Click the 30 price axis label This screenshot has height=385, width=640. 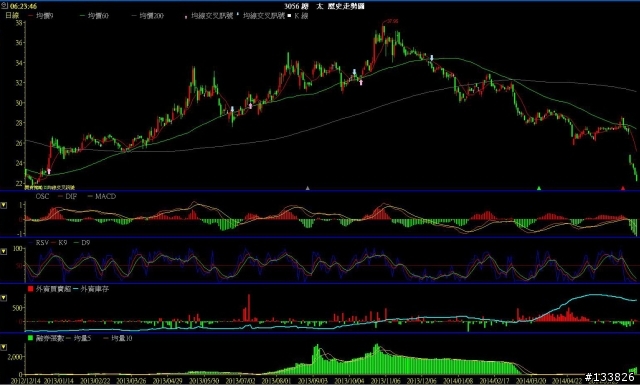[x=19, y=103]
